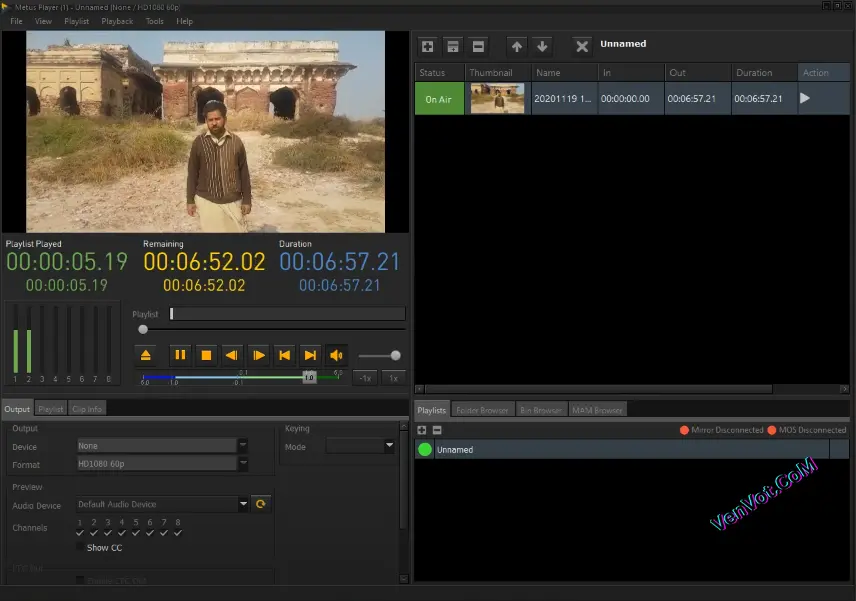Toggle audio channel 2 checkbox

tap(94, 533)
